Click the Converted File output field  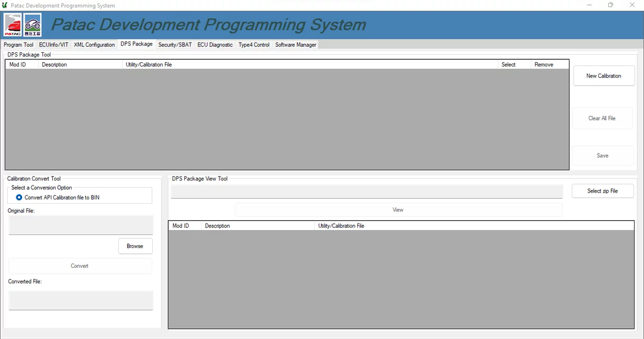pos(80,300)
